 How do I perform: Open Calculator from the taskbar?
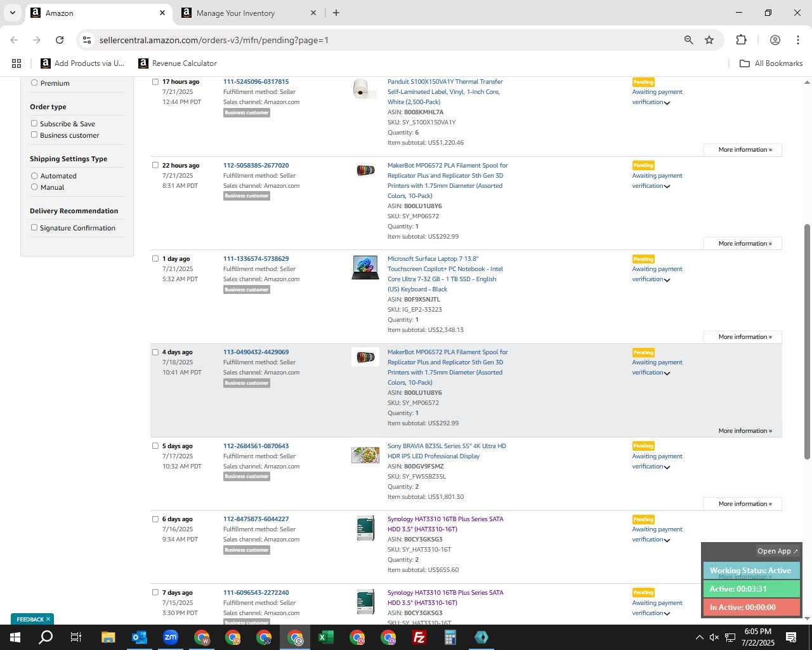(450, 637)
